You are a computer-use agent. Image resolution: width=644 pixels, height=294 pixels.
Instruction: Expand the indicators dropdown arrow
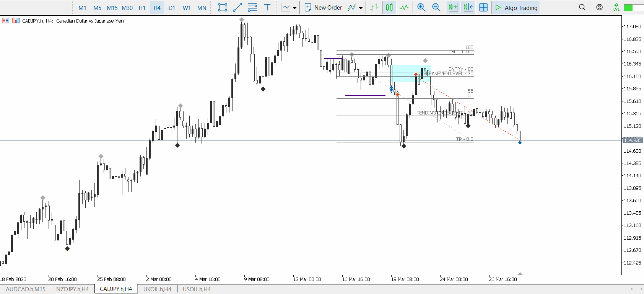tap(361, 8)
